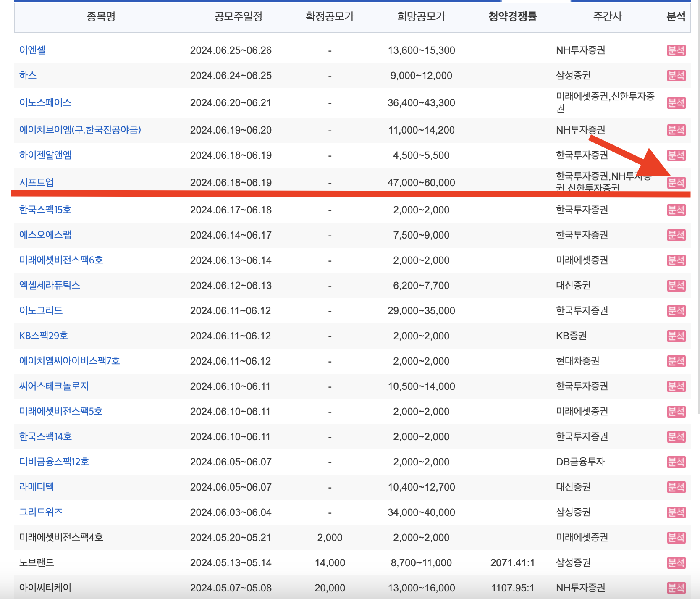Click the 분석 icon for 한국스팩14호
The width and height of the screenshot is (700, 599).
[x=676, y=437]
